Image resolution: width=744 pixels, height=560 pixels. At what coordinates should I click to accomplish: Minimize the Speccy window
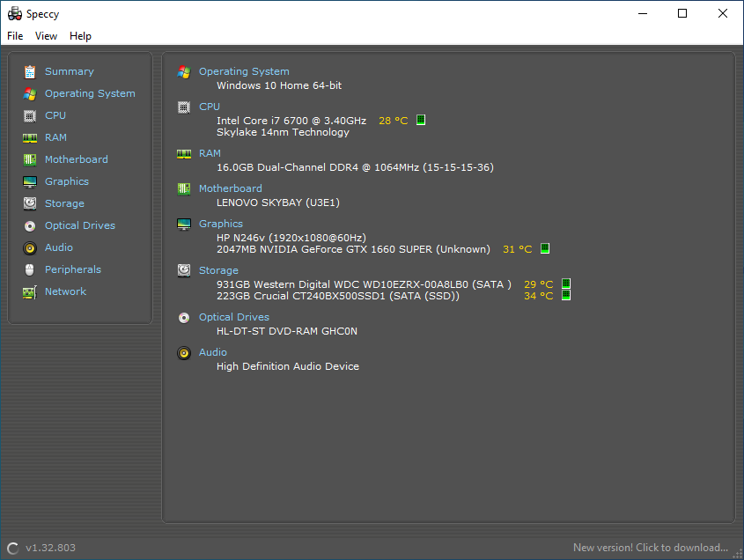pos(643,13)
